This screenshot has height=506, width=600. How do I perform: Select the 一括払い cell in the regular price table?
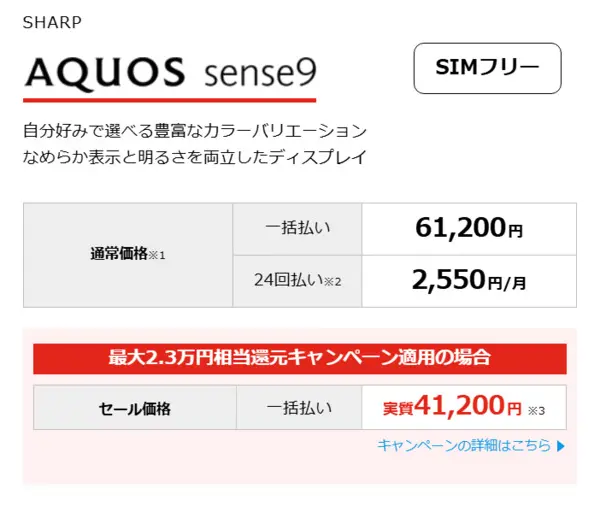point(298,228)
